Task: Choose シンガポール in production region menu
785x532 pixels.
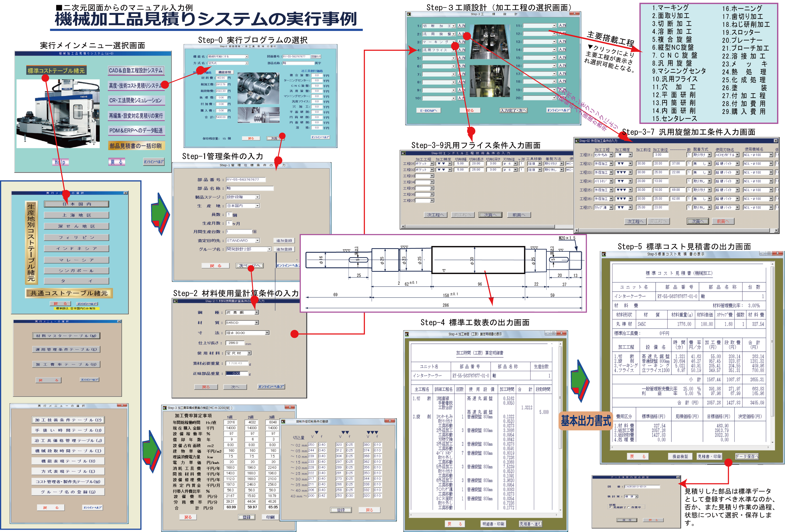Action: click(x=76, y=270)
